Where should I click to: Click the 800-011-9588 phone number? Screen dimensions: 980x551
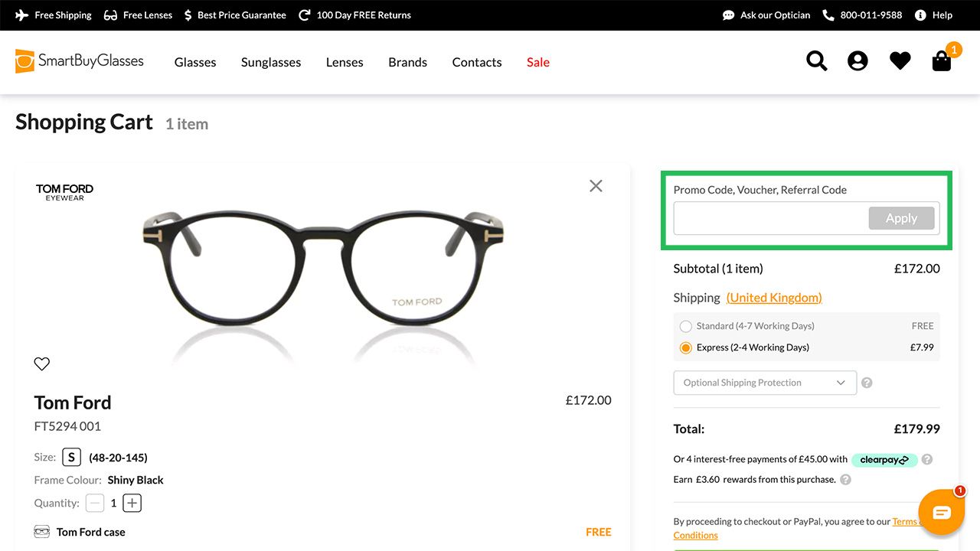[x=871, y=15]
